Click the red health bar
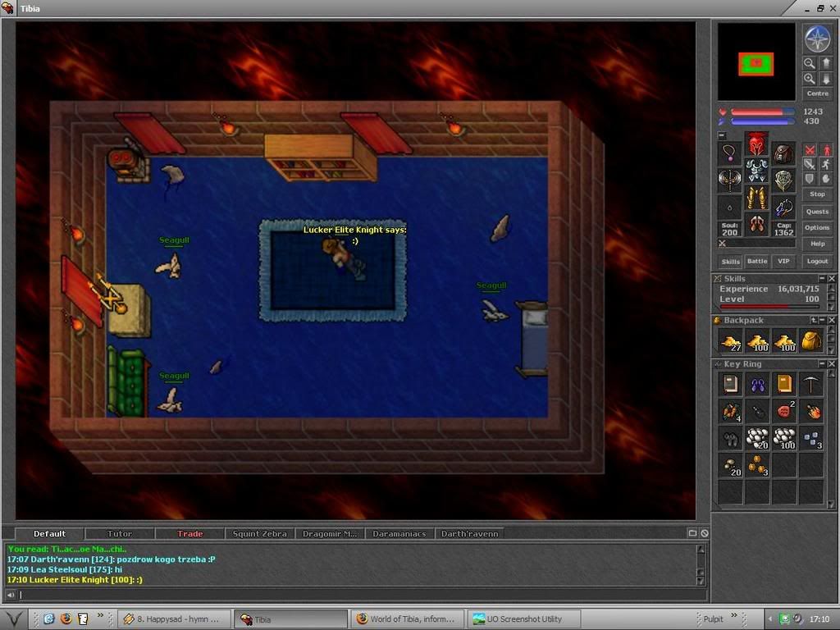The image size is (840, 630). click(762, 112)
